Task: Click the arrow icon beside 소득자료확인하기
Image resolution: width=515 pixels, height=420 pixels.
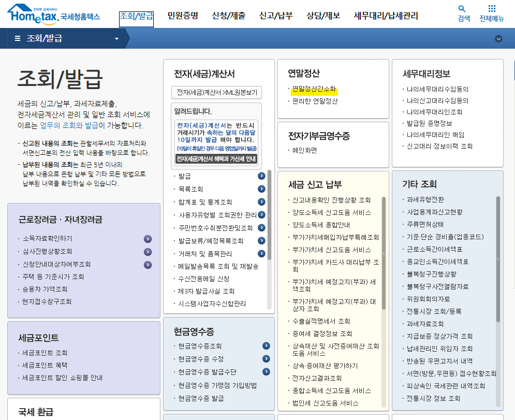Action: 148,239
